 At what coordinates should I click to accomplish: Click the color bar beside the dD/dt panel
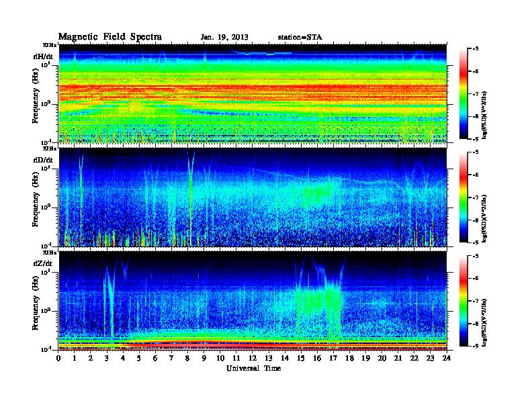pos(463,197)
